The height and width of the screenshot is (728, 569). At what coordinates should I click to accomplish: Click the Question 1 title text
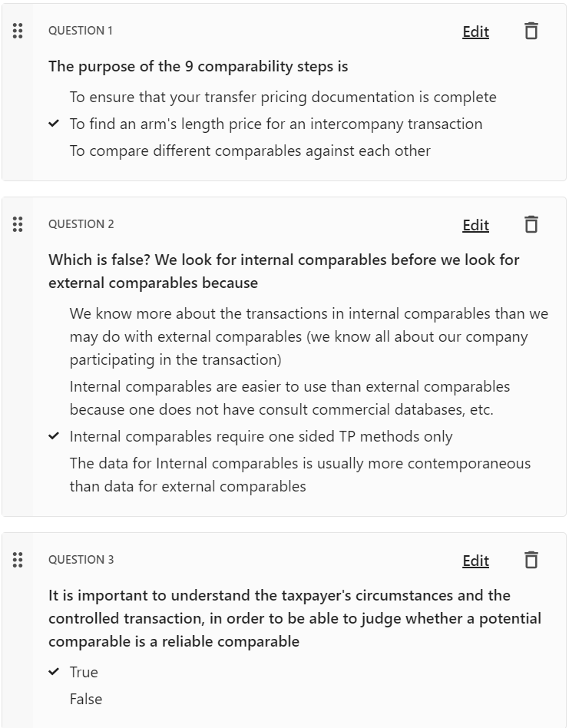coord(198,66)
